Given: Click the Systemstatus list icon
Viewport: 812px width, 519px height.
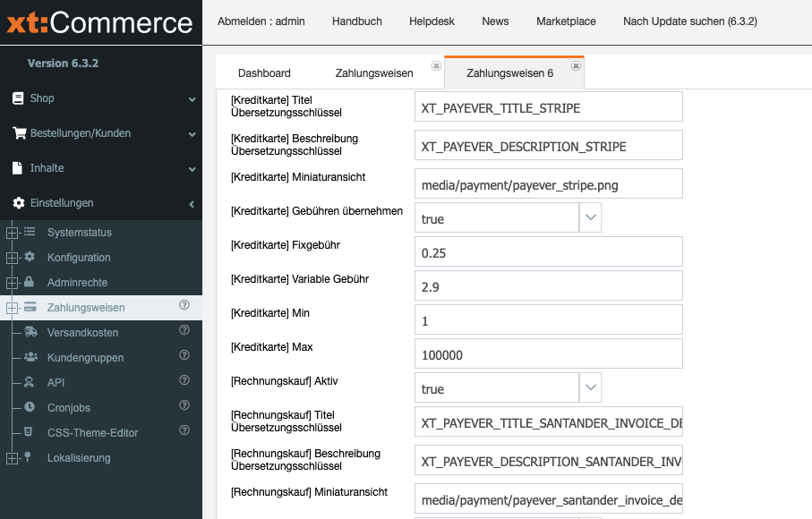Looking at the screenshot, I should pyautogui.click(x=30, y=232).
